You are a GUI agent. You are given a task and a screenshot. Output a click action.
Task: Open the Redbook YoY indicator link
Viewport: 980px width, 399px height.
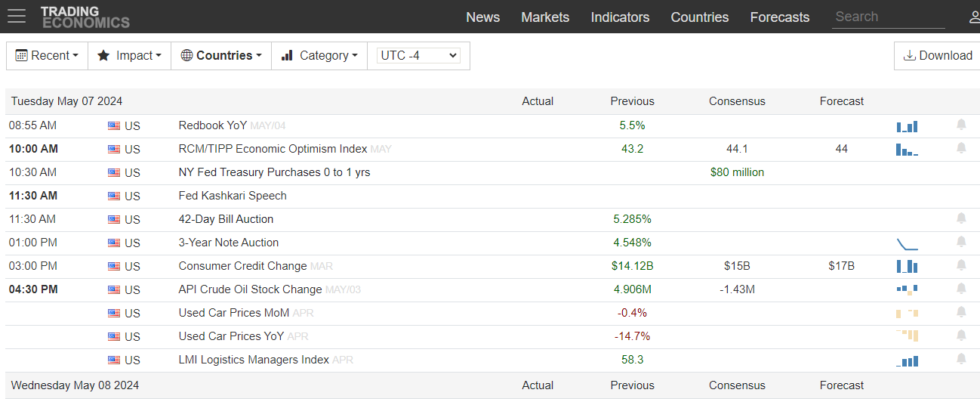click(213, 125)
